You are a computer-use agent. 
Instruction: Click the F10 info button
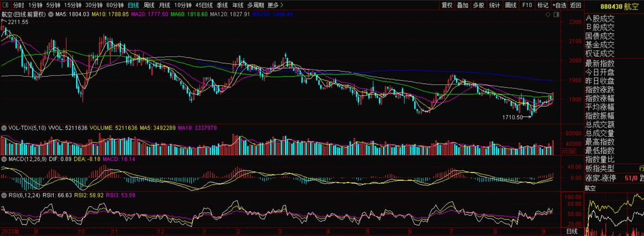[x=527, y=5]
